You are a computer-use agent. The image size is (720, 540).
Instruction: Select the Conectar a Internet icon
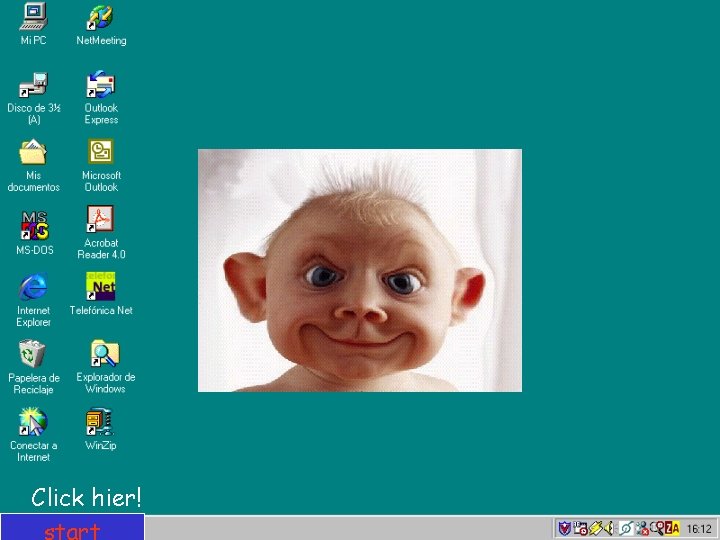pos(33,422)
